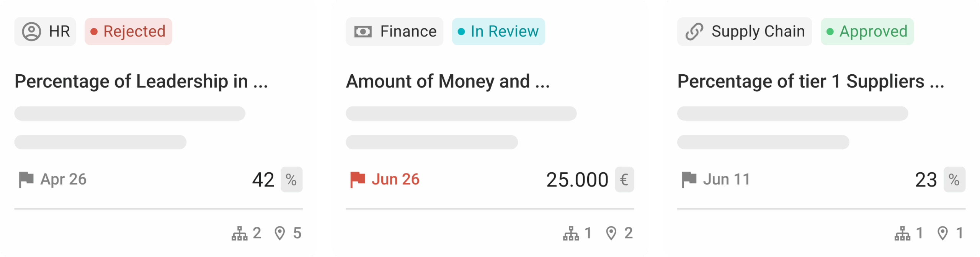Viewport: 980px width, 257px height.
Task: Open the Percentage of Leadership card title
Action: click(x=141, y=82)
